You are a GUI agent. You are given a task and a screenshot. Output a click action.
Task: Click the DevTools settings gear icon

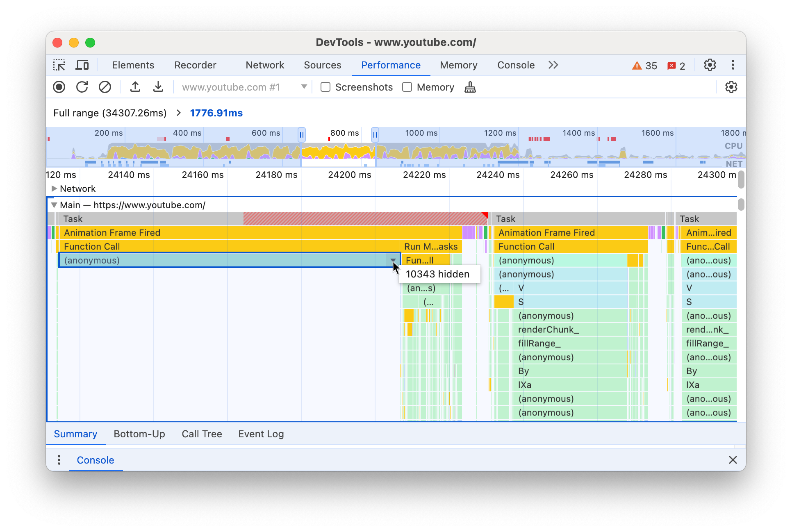[x=710, y=65]
